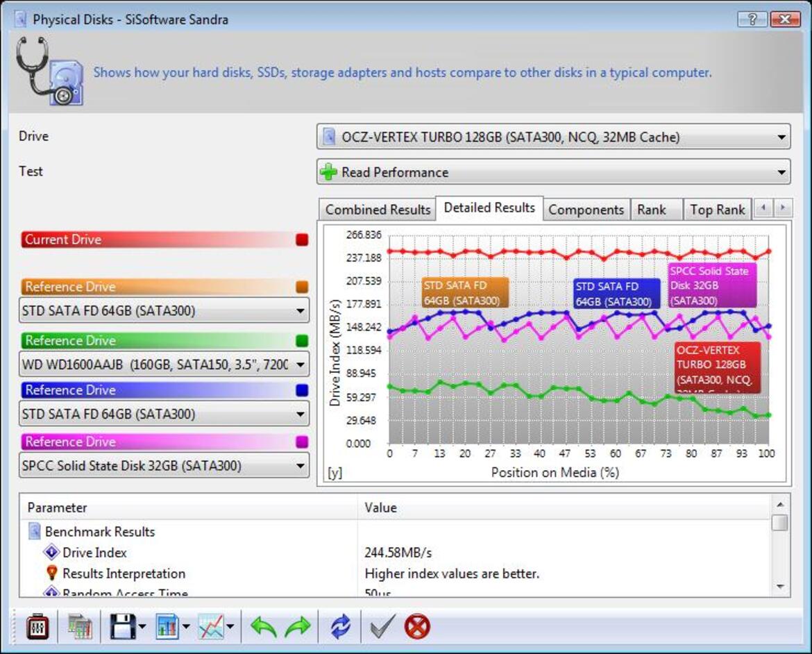Go forward with the green right arrow
812x654 pixels.
pos(297,627)
